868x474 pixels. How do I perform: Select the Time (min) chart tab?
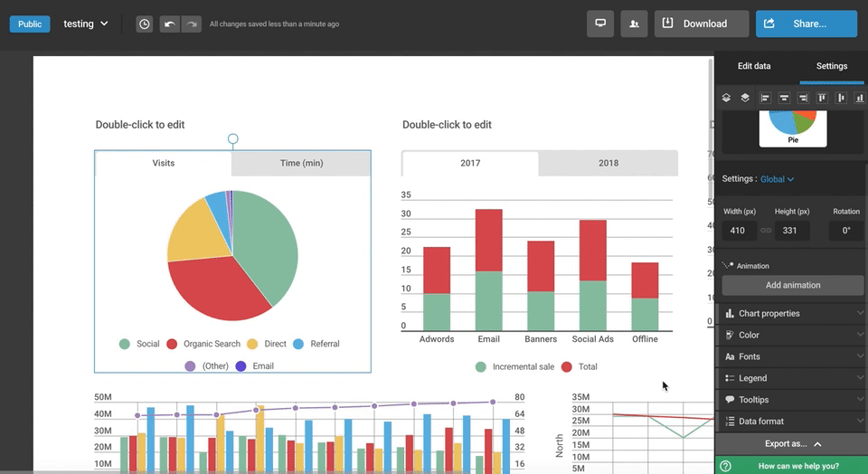[301, 163]
